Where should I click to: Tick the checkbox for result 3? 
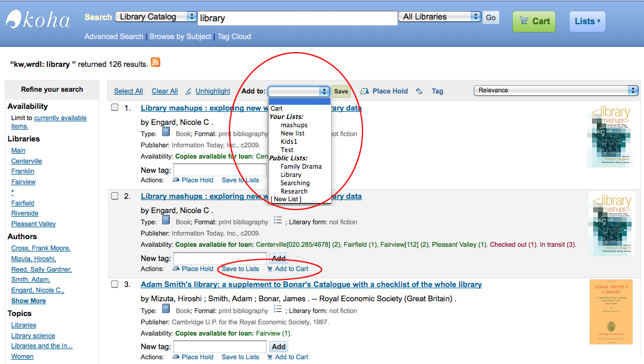pyautogui.click(x=115, y=284)
